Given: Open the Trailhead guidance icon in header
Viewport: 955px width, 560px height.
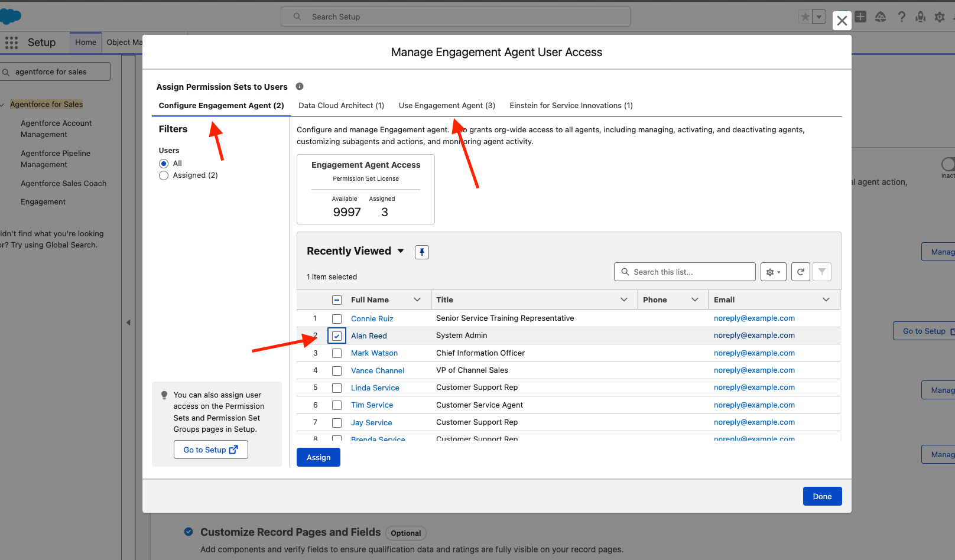Looking at the screenshot, I should [881, 17].
